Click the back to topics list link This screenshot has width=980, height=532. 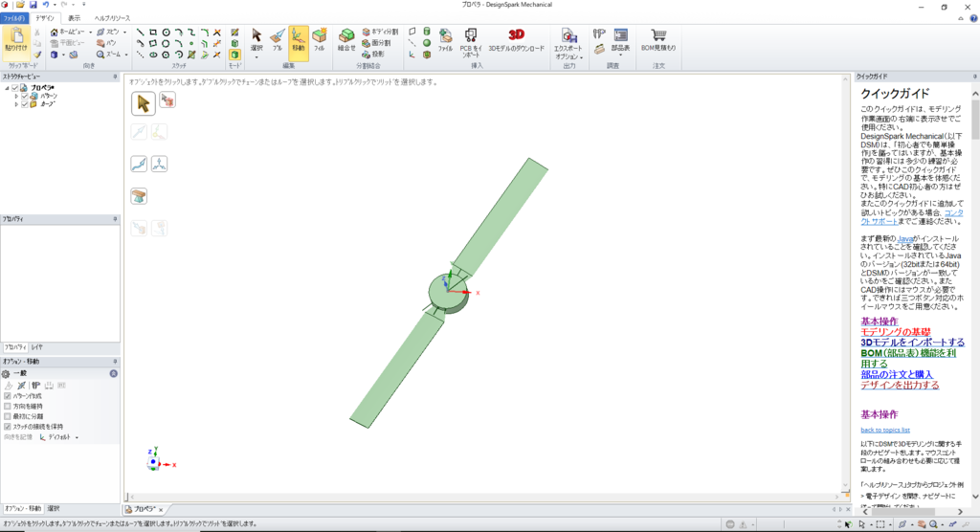coord(885,431)
